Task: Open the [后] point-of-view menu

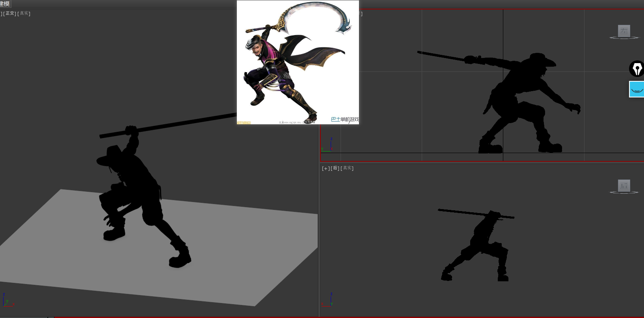Action: (335, 168)
